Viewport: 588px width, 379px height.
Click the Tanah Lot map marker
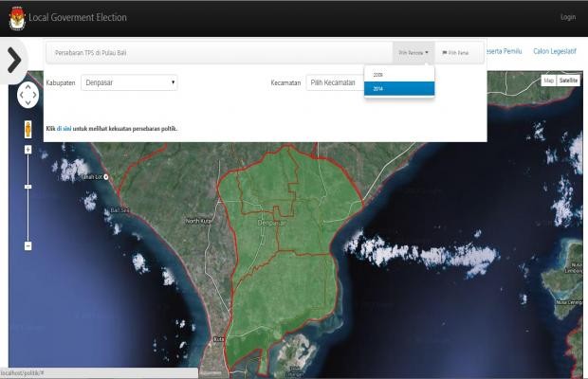click(x=108, y=176)
